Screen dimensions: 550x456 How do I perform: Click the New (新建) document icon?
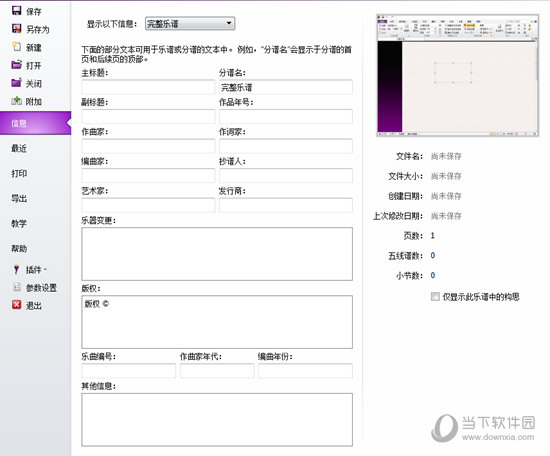point(16,47)
